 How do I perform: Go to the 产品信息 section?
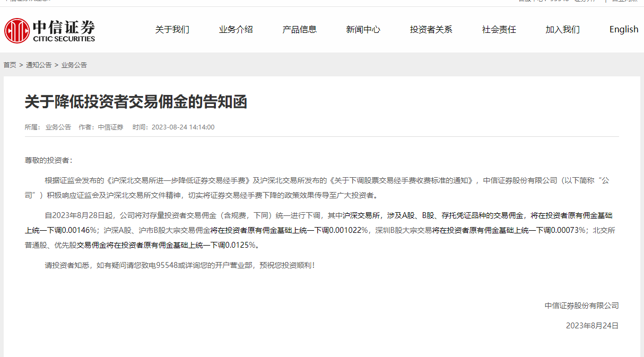coord(299,30)
